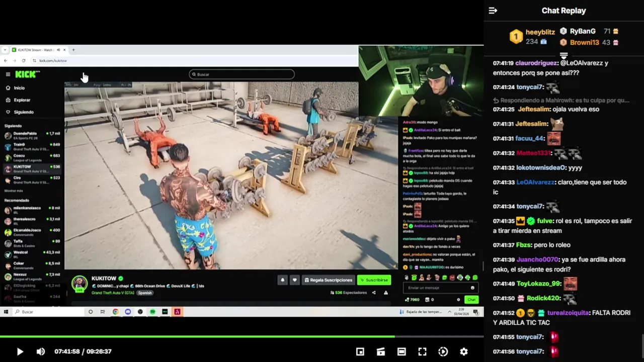Viewport: 644px width, 362px height.
Task: Click the Spanish language tag
Action: pyautogui.click(x=145, y=293)
